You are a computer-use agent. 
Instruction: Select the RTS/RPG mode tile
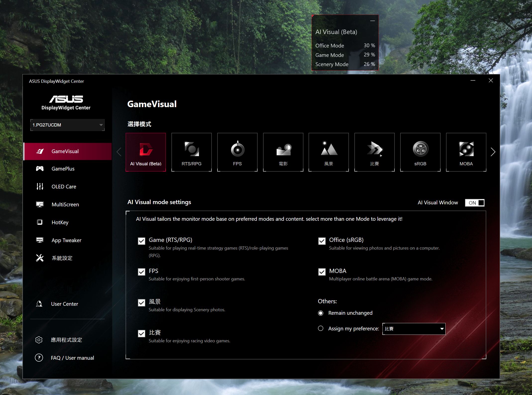pyautogui.click(x=191, y=152)
